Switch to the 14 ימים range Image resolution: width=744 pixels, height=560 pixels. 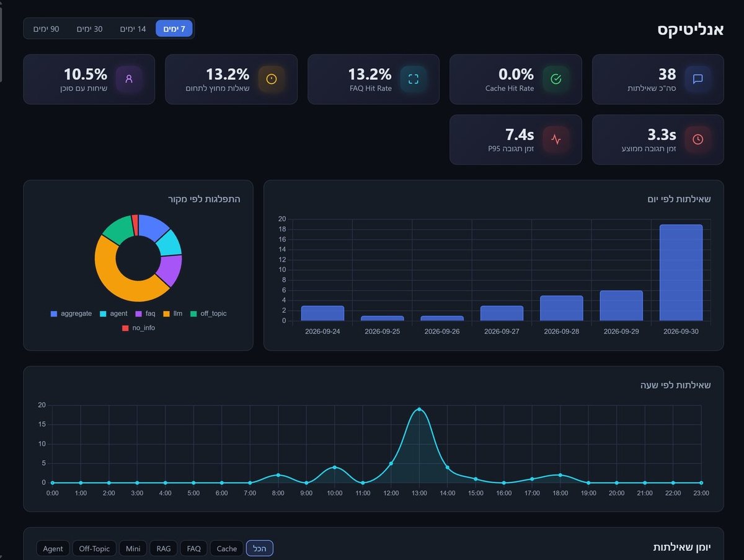click(x=133, y=28)
